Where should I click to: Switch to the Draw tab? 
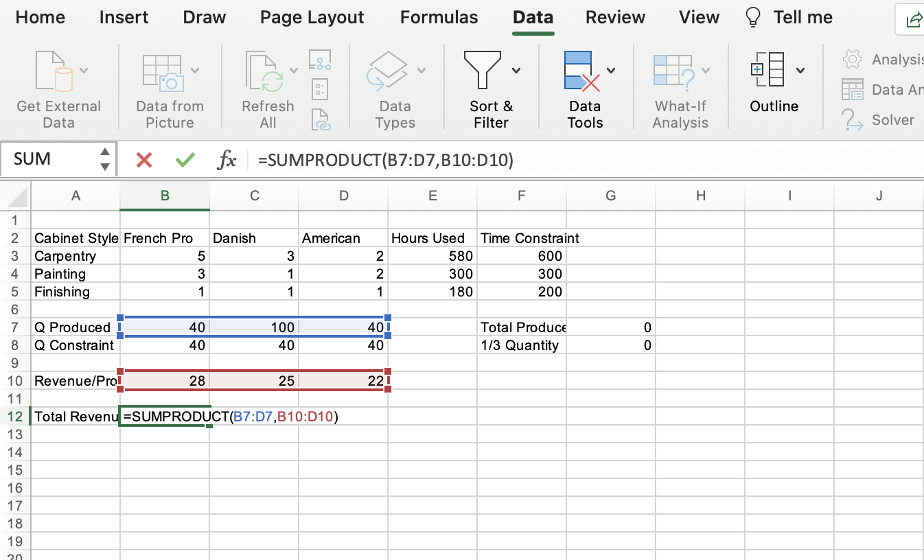tap(204, 17)
